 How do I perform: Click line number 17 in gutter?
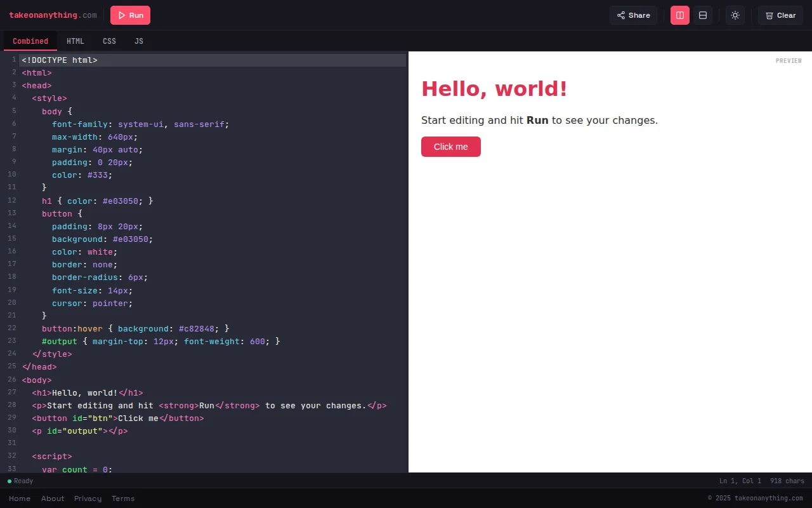[x=12, y=264]
